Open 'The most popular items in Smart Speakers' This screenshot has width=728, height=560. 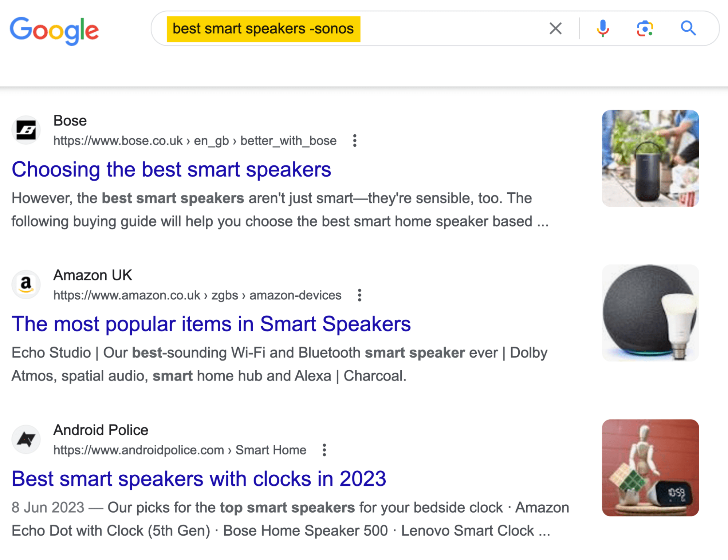(x=211, y=324)
